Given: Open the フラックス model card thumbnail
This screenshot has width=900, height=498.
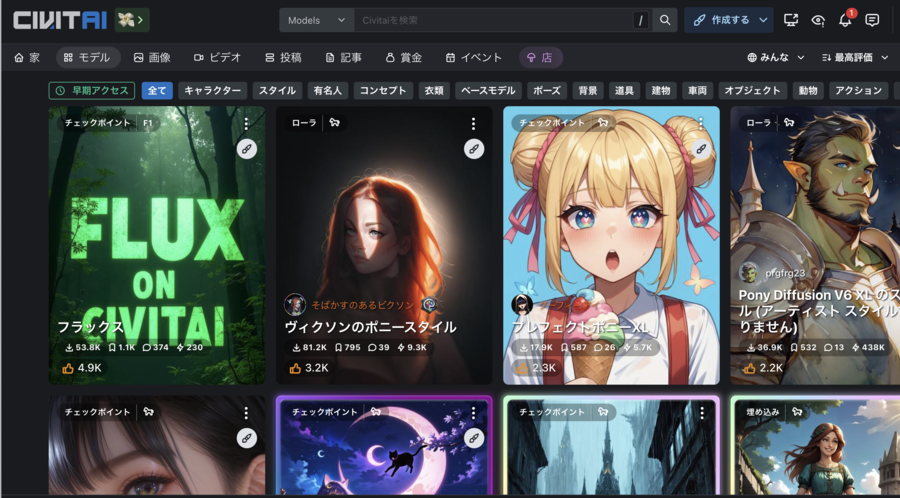Looking at the screenshot, I should [x=157, y=245].
